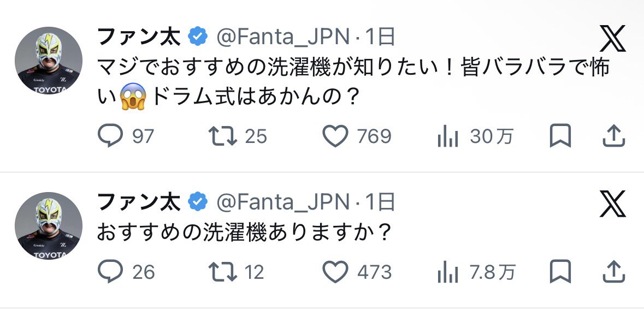
Task: Open profile picture on the second tweet
Action: pos(49,225)
